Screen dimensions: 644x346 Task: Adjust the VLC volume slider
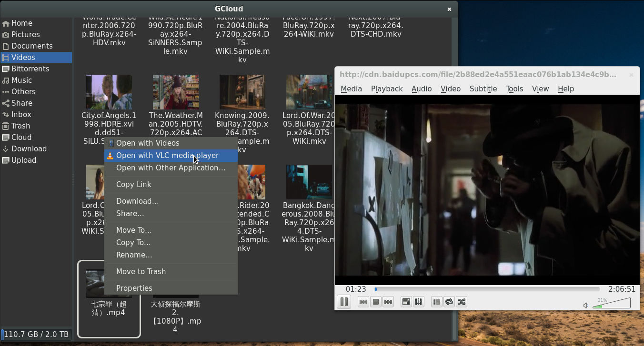(612, 303)
